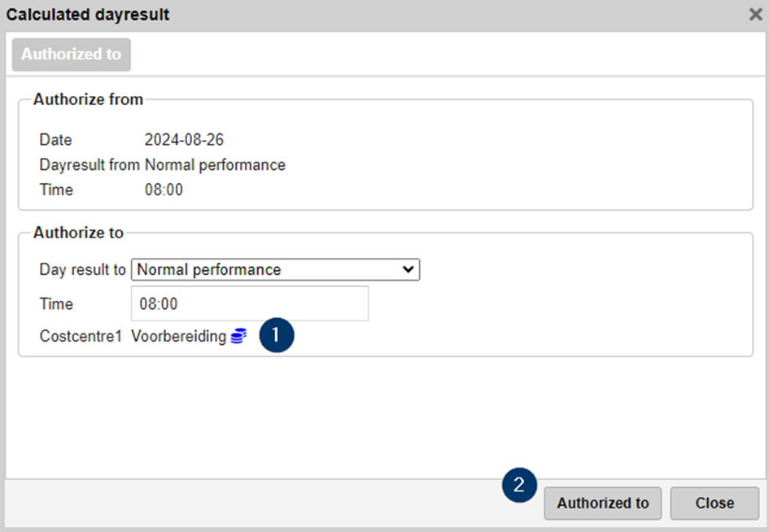
Task: Click the Voorbereiding cost centre text
Action: pyautogui.click(x=178, y=336)
